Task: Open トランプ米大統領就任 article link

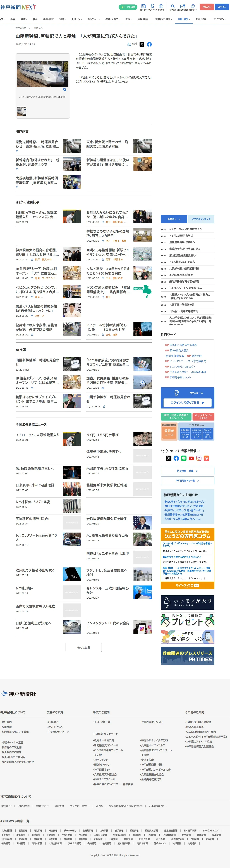Action: (x=108, y=289)
